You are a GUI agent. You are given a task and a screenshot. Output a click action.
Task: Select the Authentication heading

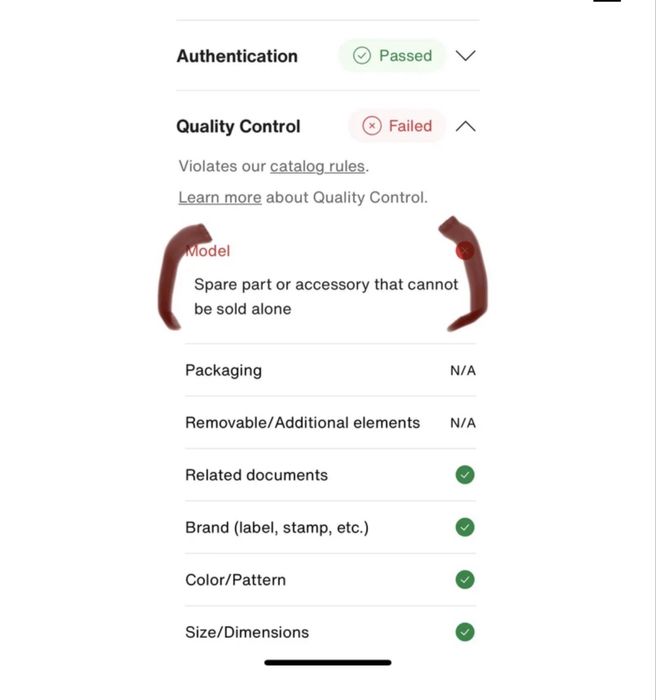point(237,56)
